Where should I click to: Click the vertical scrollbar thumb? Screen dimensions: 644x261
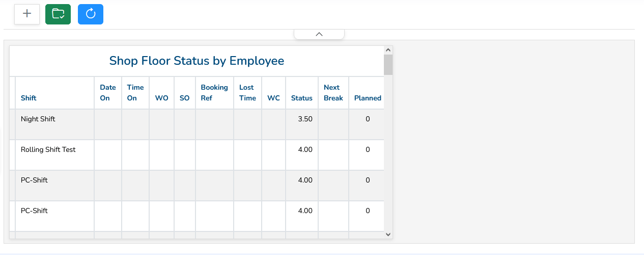tap(388, 65)
